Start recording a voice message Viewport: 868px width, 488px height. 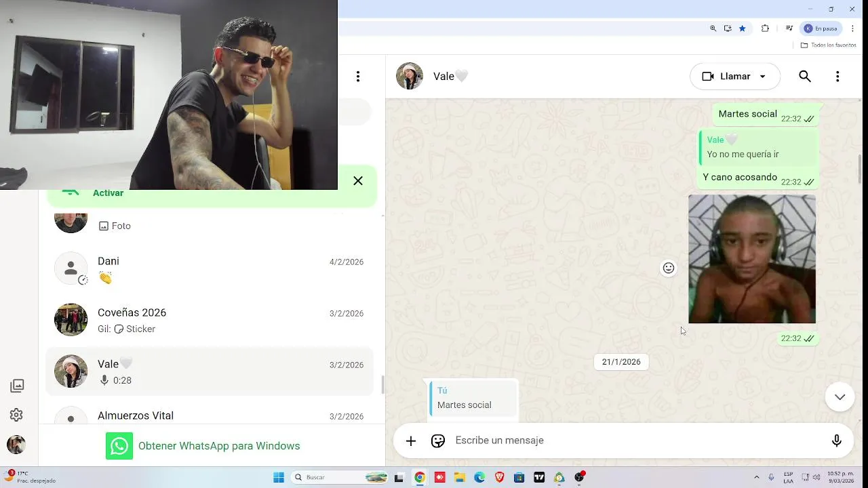tap(837, 441)
